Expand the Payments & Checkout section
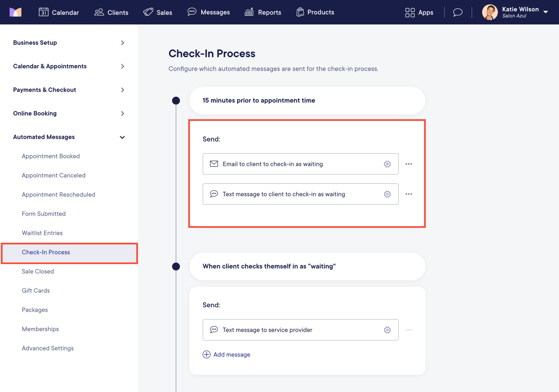The height and width of the screenshot is (392, 559). [x=69, y=90]
